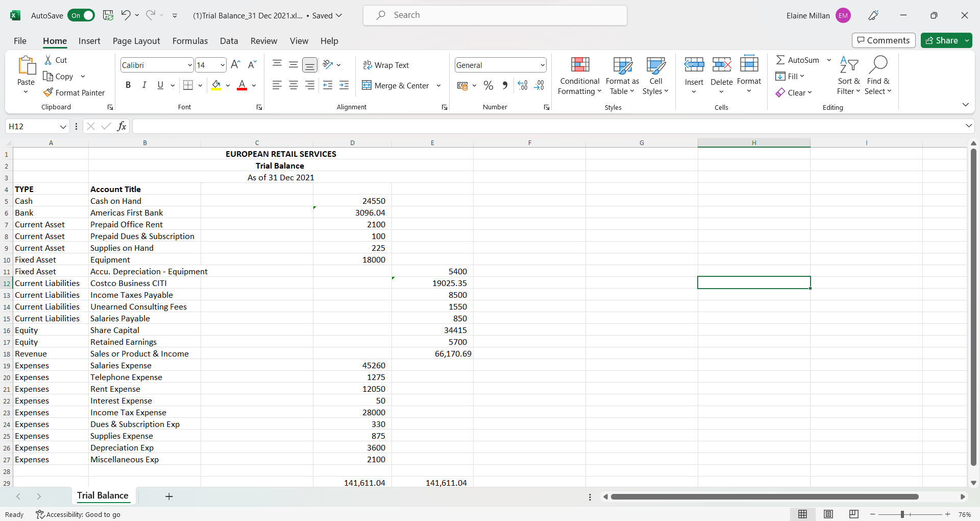Apply Italic formatting

pos(144,85)
